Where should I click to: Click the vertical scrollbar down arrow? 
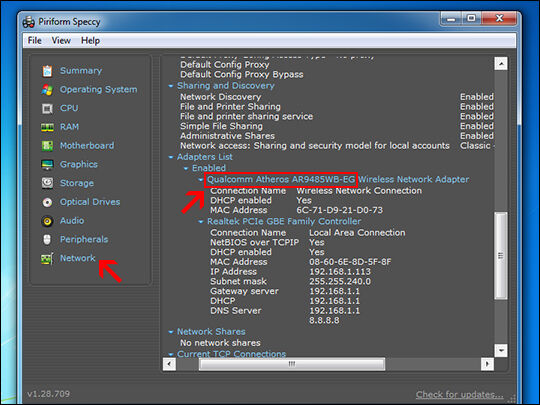[501, 351]
